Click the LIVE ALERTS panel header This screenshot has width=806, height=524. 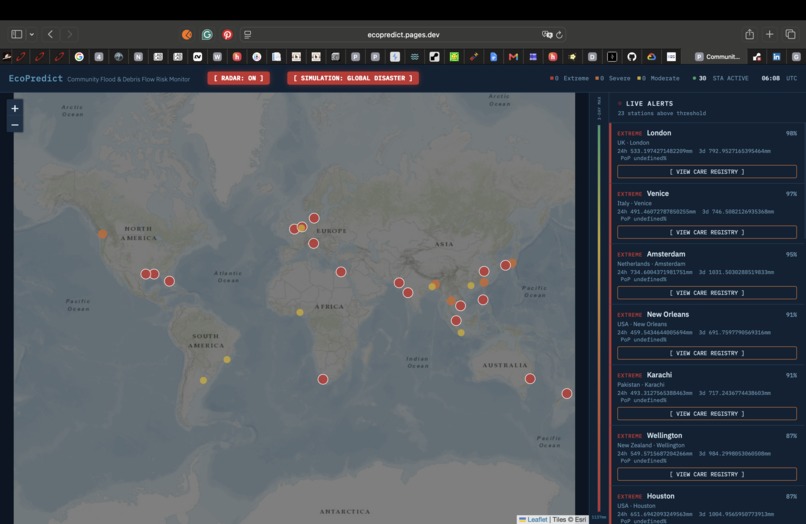[x=649, y=104]
